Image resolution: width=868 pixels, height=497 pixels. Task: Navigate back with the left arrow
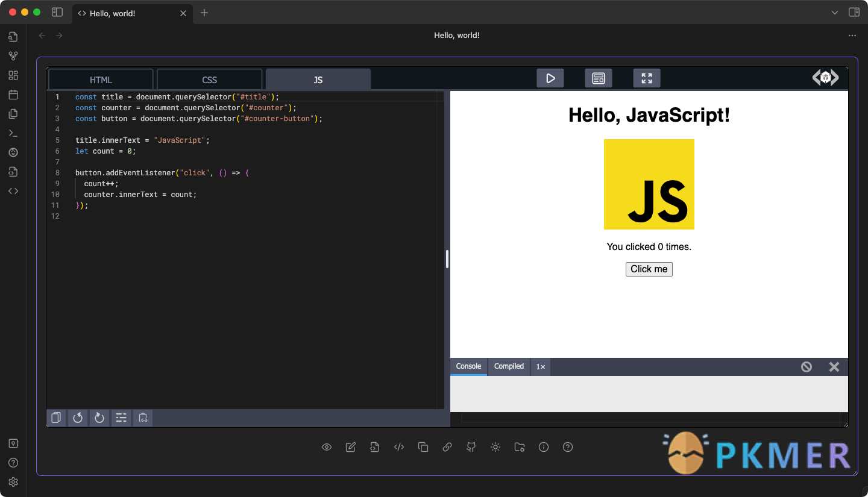pyautogui.click(x=42, y=36)
